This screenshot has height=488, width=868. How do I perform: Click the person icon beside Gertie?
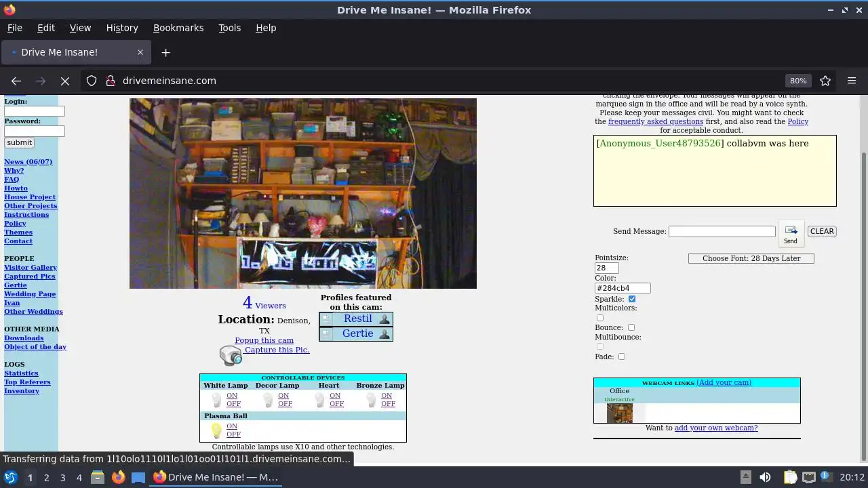point(384,333)
